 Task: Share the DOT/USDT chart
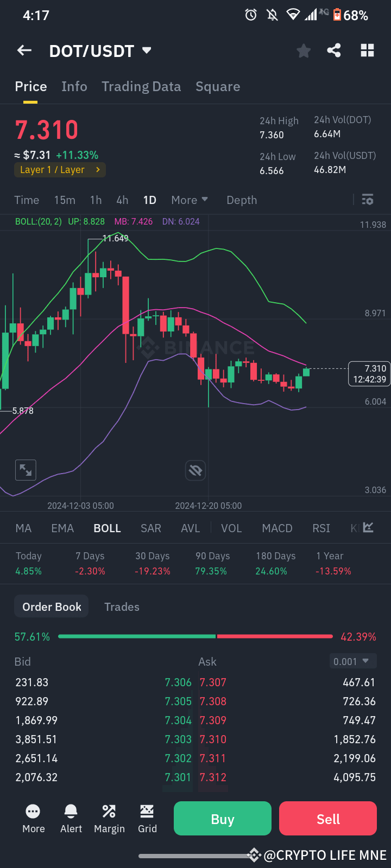pos(334,50)
